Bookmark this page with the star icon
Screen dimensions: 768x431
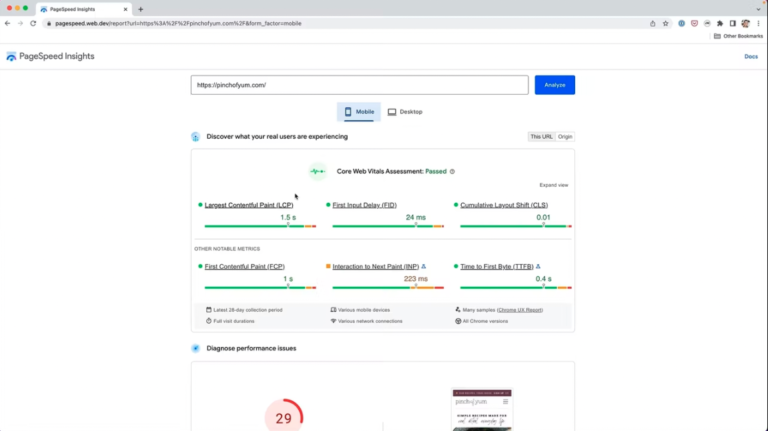665,24
